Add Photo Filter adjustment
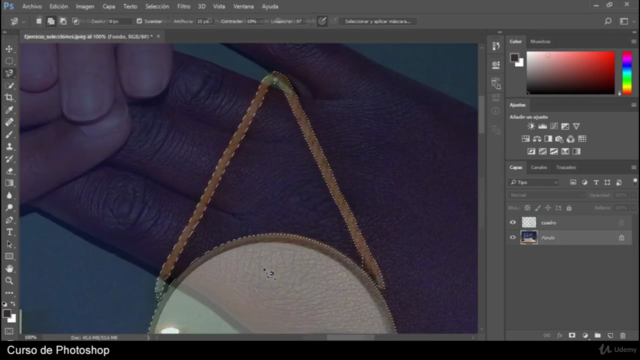Viewport: 640px width, 360px height. 559,139
